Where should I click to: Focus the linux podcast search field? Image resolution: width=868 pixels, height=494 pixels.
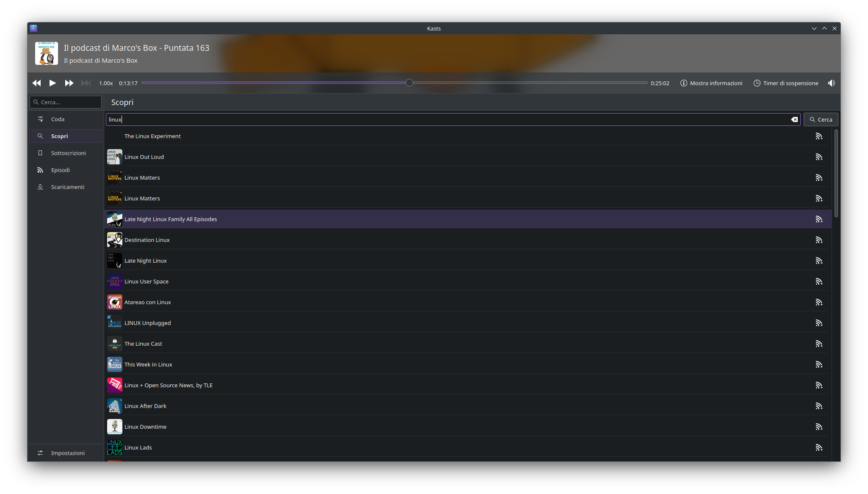(x=453, y=119)
